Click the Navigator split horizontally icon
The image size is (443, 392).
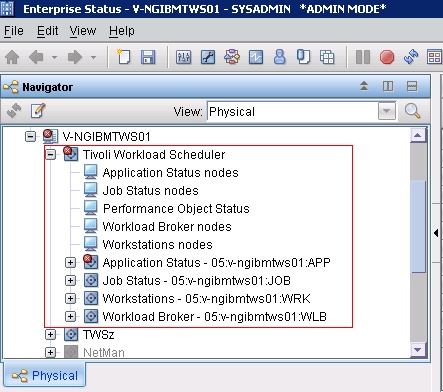pyautogui.click(x=412, y=86)
